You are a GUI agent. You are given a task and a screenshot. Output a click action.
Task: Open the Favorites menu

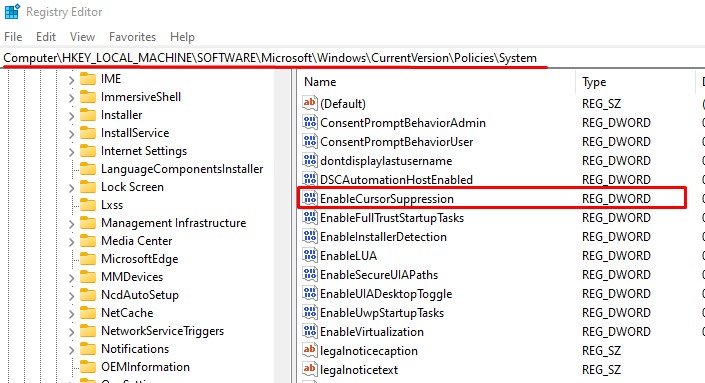[132, 37]
